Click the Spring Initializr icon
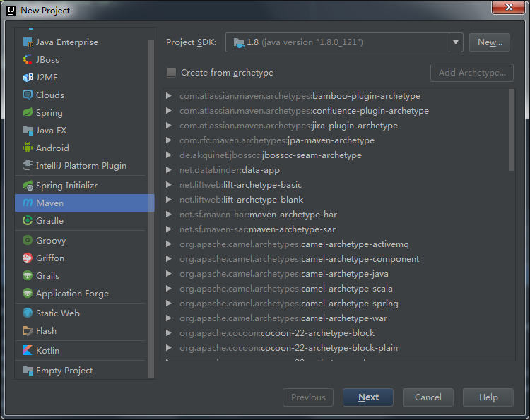The width and height of the screenshot is (530, 420). click(28, 186)
